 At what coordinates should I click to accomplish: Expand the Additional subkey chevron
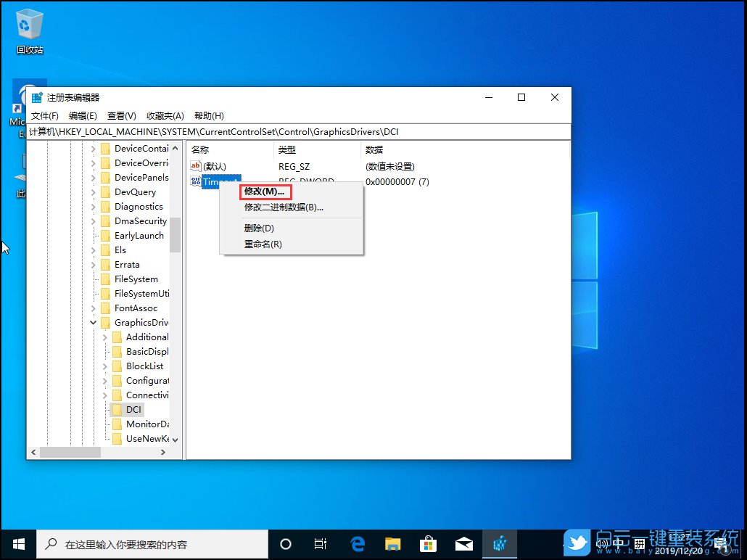(104, 337)
